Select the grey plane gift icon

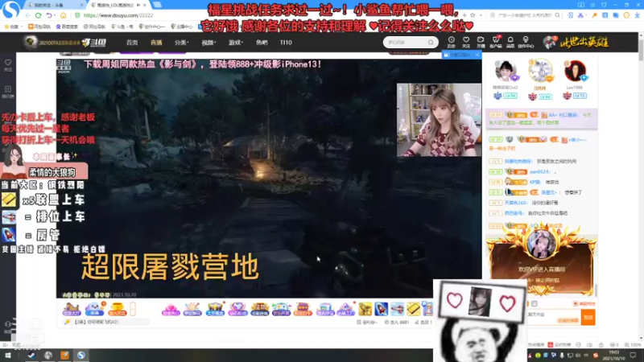(397, 309)
